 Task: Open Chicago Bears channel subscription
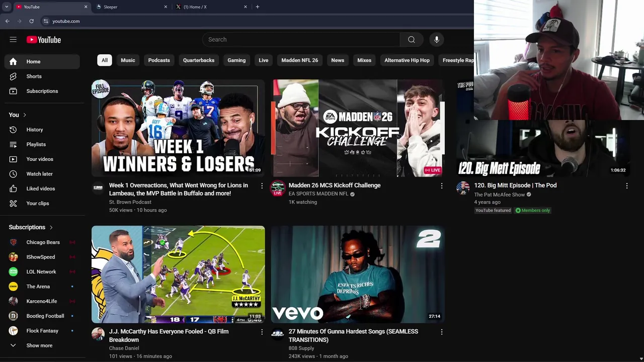[42, 242]
